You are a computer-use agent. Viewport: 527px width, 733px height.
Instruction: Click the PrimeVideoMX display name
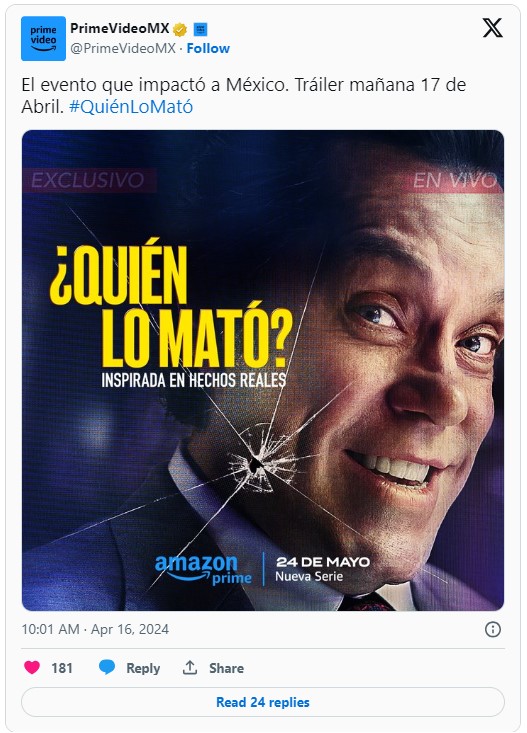coord(120,29)
